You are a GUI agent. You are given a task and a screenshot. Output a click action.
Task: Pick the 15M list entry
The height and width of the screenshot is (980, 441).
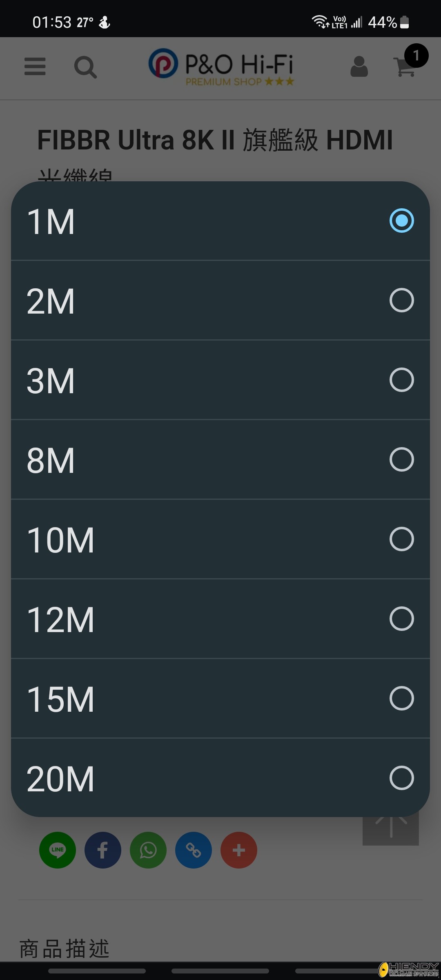click(220, 698)
